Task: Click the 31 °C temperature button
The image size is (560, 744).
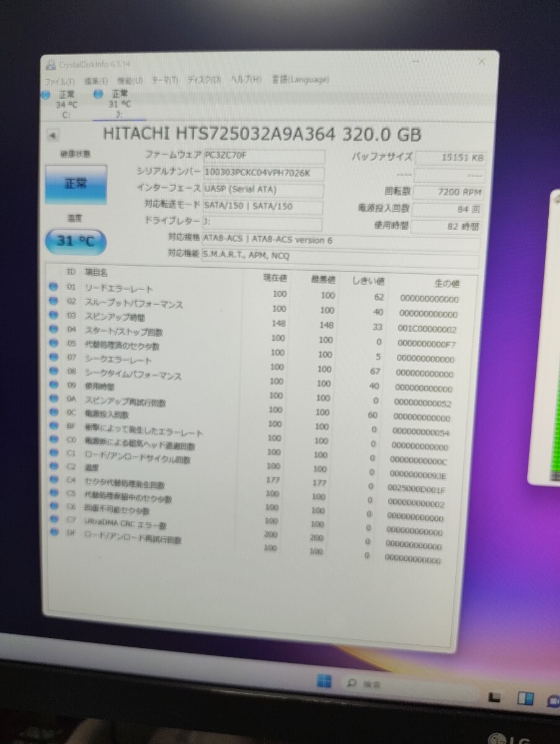Action: coord(76,241)
